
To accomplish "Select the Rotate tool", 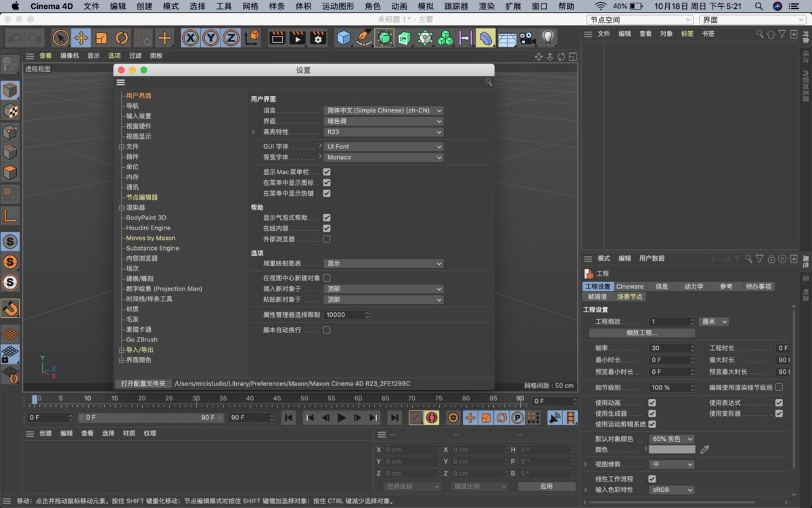I will click(x=120, y=38).
